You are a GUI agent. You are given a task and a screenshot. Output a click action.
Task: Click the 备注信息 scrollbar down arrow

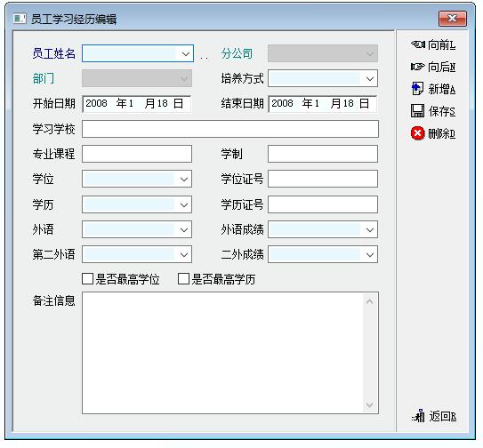(x=370, y=404)
